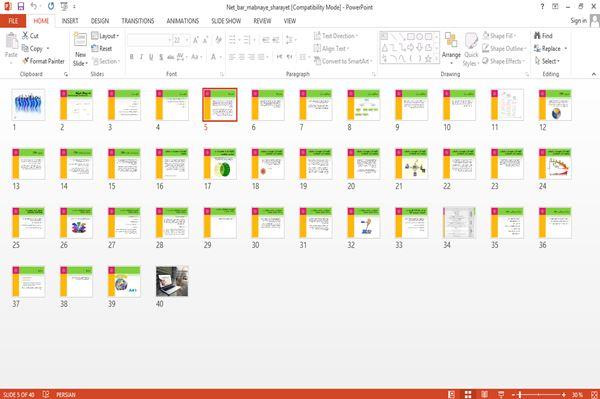
Task: Switch to the DESIGN tab
Action: coord(100,21)
